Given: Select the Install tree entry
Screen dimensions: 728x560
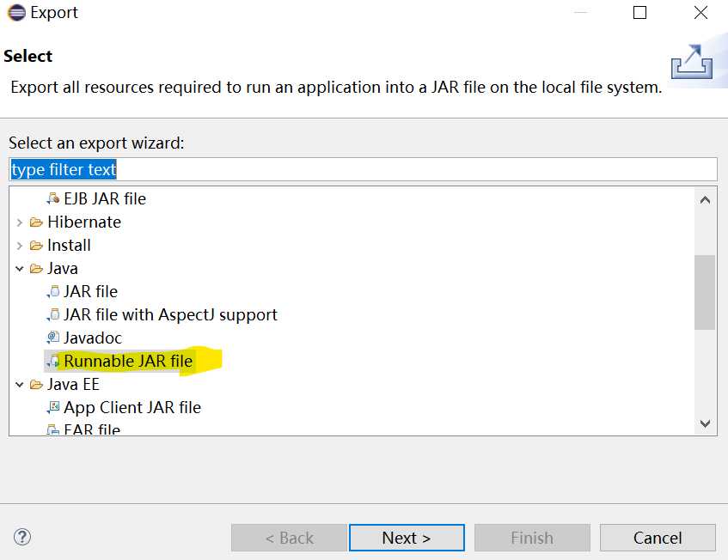Looking at the screenshot, I should click(69, 246).
